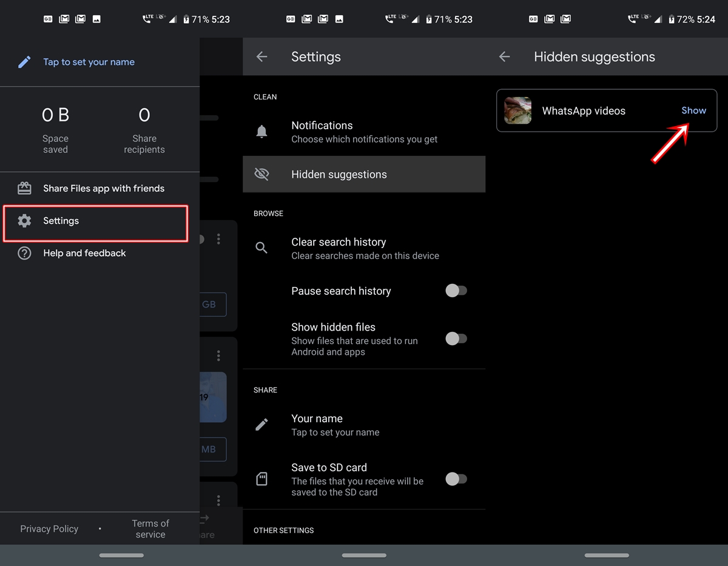The height and width of the screenshot is (566, 728).
Task: Turn on Save to SD card switch
Action: 456,479
